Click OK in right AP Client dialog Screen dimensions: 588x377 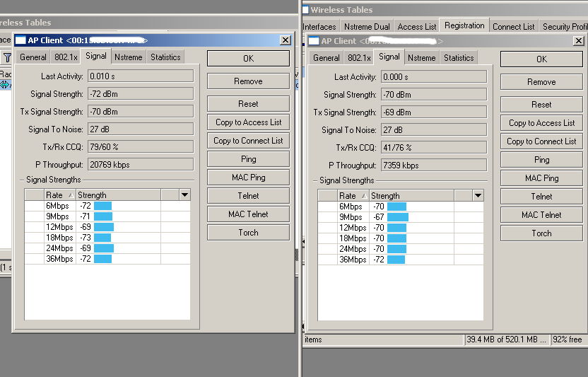tap(541, 59)
